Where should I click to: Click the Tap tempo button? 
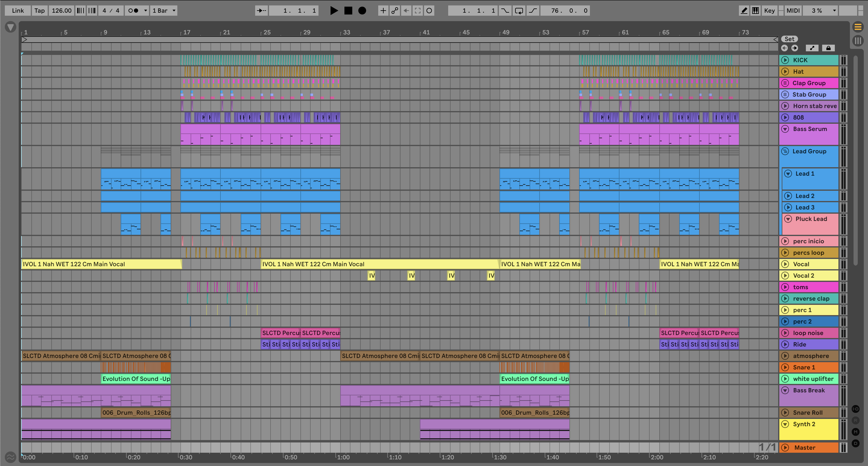click(x=40, y=11)
